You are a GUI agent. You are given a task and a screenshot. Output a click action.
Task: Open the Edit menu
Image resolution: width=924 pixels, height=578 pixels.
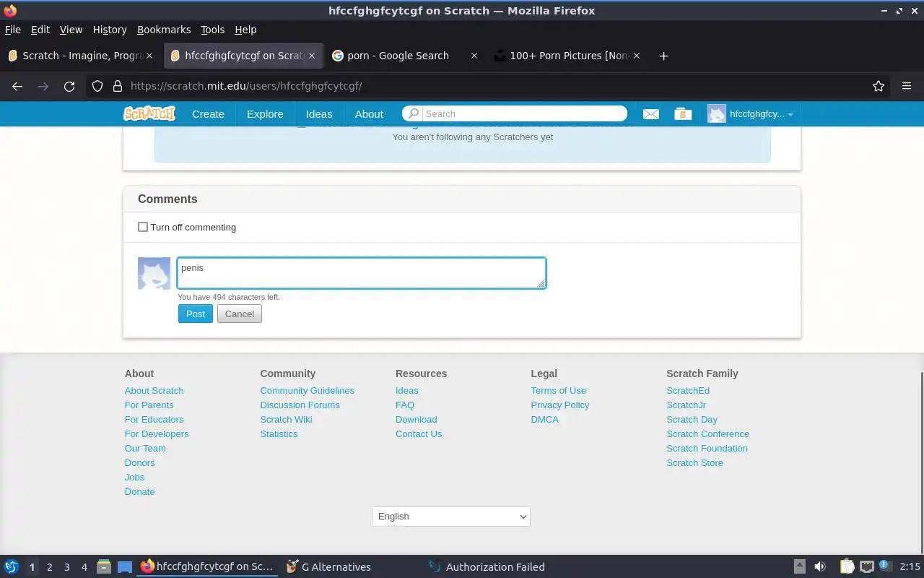tap(40, 30)
